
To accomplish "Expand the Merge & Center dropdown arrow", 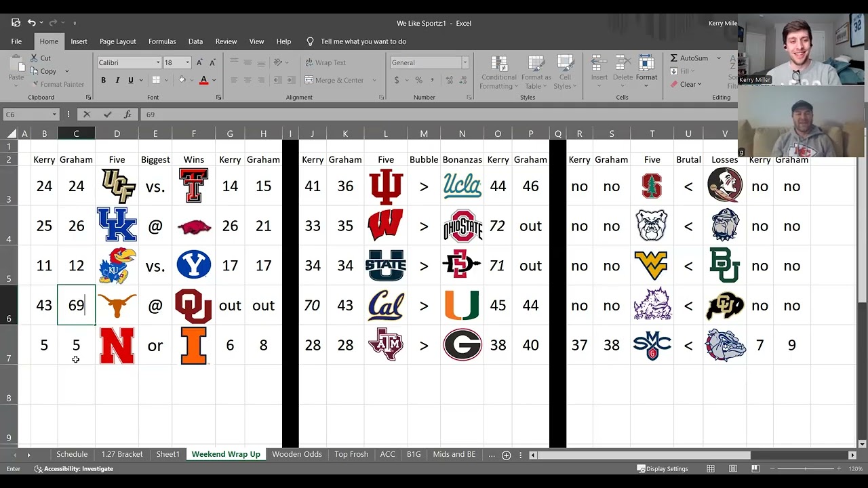I will pos(374,80).
